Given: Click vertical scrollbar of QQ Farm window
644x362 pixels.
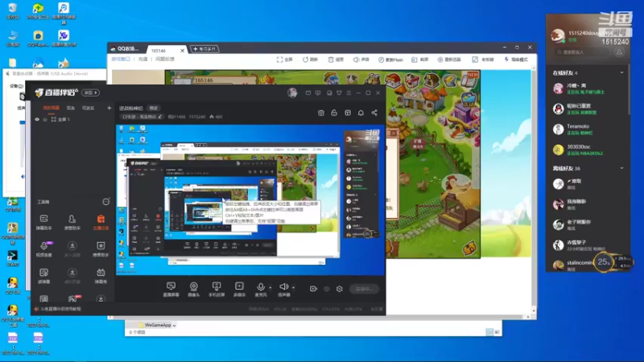Looking at the screenshot, I should pyautogui.click(x=534, y=191).
